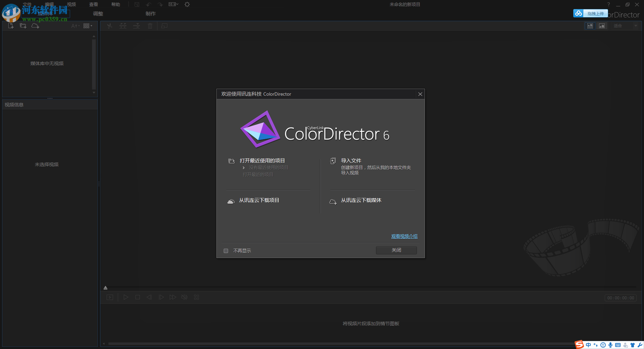The image size is (644, 349).
Task: Click the next frame button
Action: pos(161,297)
